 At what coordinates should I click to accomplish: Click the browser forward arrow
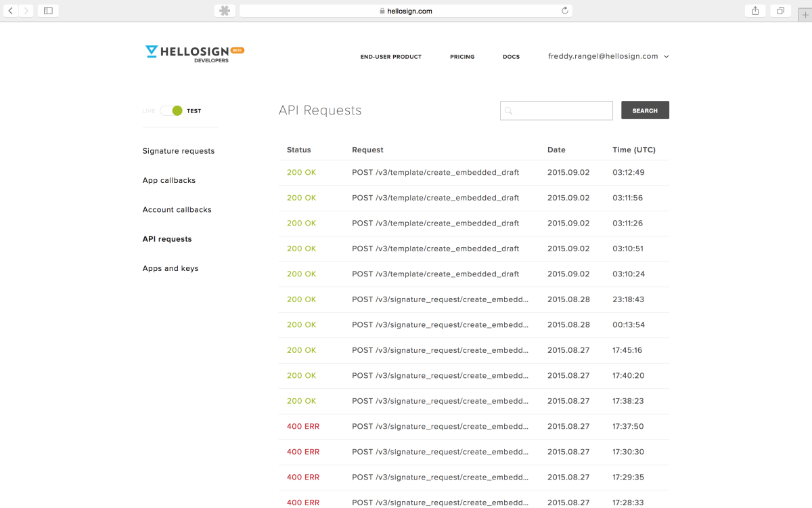(x=25, y=10)
